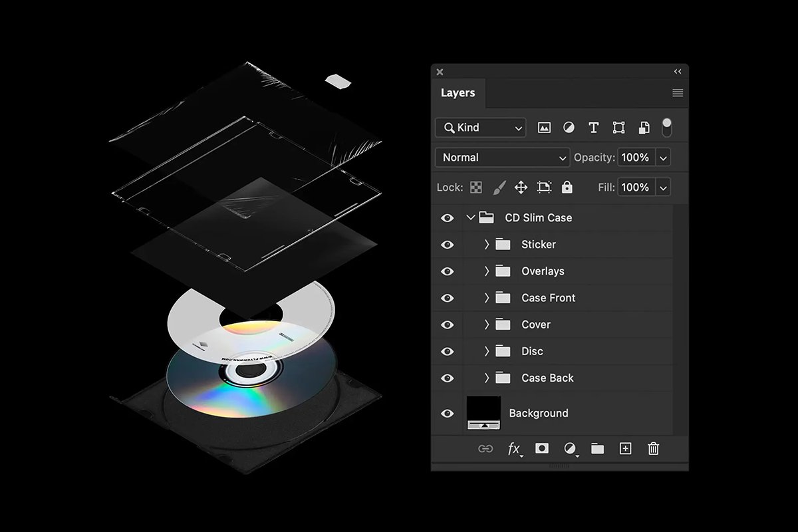Filter for shape layers icon

tap(618, 128)
